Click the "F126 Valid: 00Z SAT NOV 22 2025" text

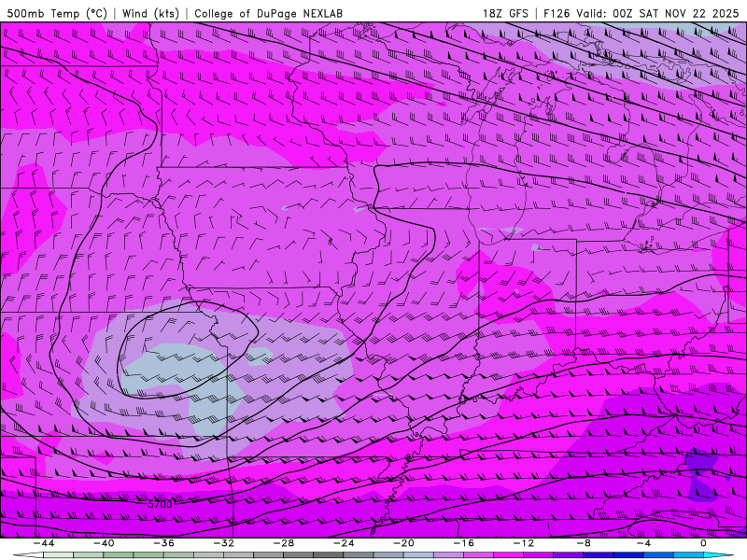click(641, 13)
